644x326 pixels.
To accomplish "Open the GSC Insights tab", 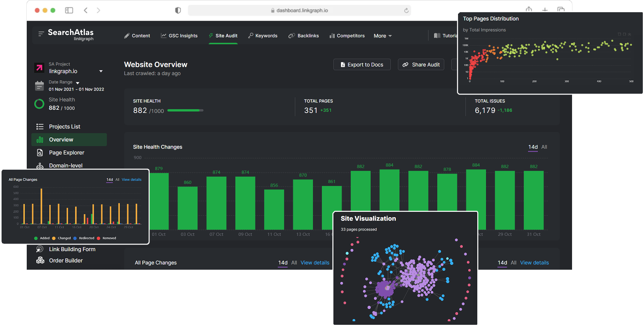I will click(x=179, y=36).
